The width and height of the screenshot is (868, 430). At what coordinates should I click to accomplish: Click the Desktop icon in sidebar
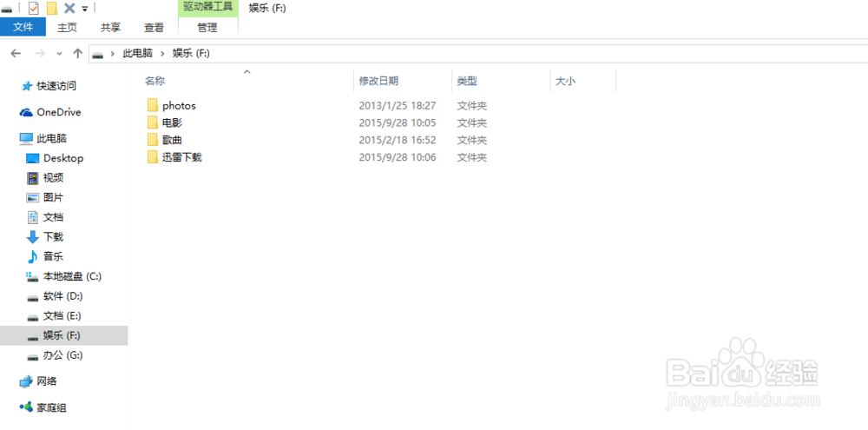[33, 158]
